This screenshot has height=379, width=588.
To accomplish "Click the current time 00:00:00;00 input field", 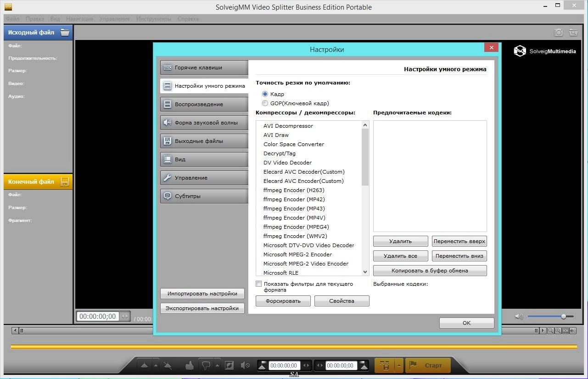I will point(98,317).
